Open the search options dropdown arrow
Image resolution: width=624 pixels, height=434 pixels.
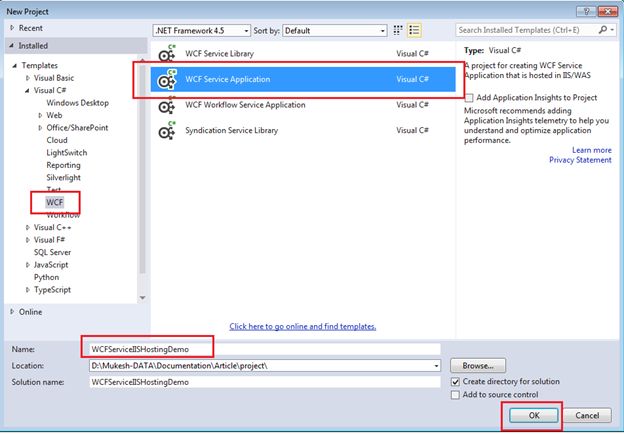point(612,30)
